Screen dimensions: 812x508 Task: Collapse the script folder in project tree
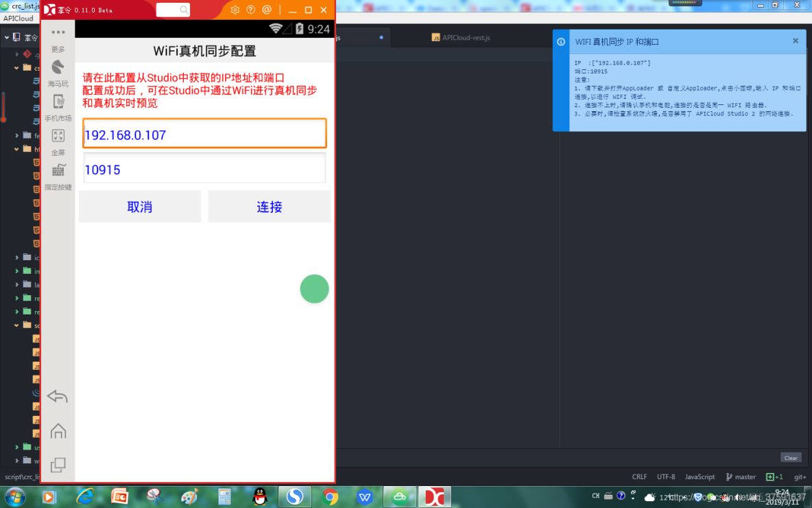click(16, 325)
